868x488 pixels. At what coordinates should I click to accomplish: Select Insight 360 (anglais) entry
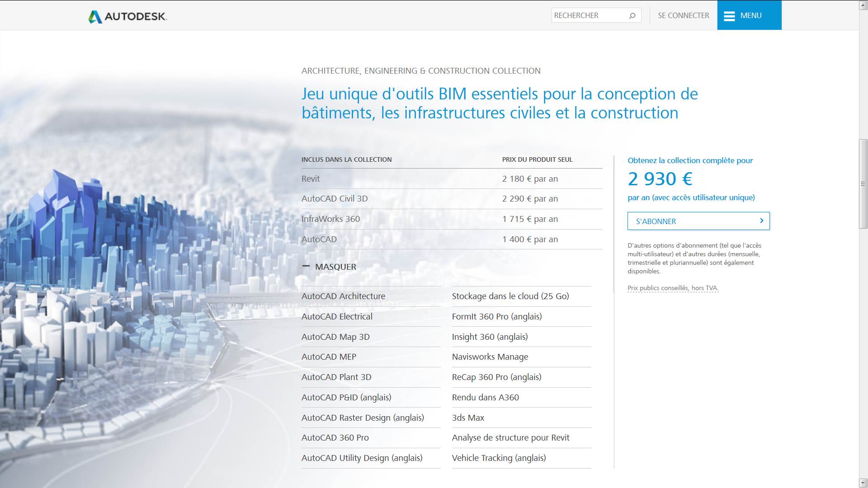(490, 337)
